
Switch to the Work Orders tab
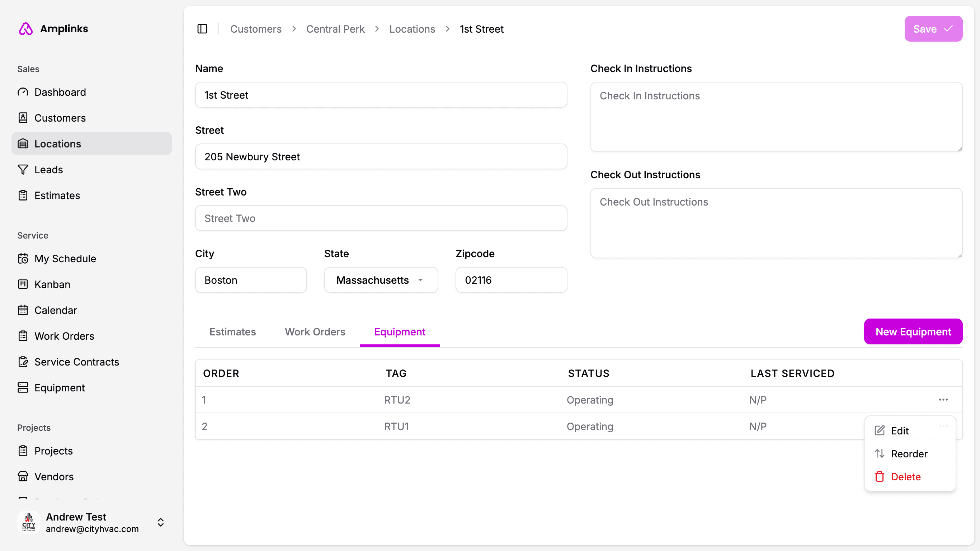315,332
